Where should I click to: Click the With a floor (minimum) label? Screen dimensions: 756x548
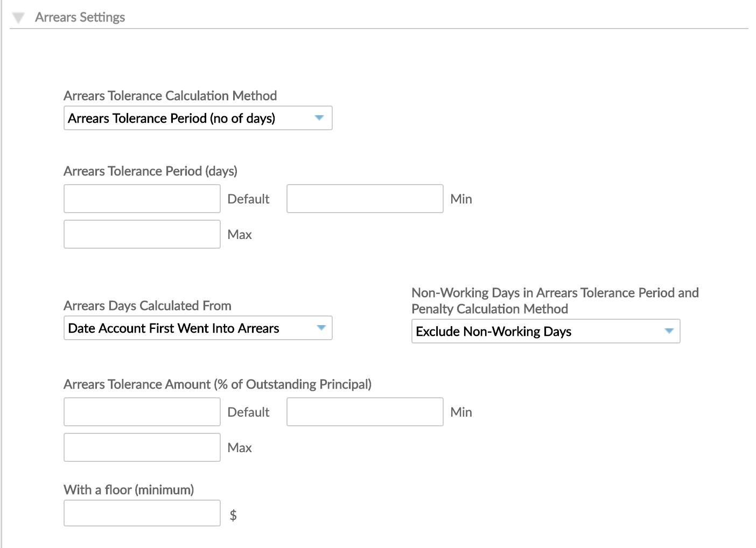coord(129,490)
